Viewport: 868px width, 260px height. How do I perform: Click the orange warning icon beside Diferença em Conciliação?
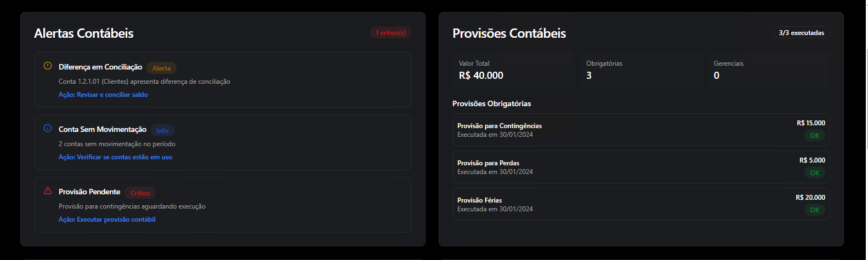48,66
